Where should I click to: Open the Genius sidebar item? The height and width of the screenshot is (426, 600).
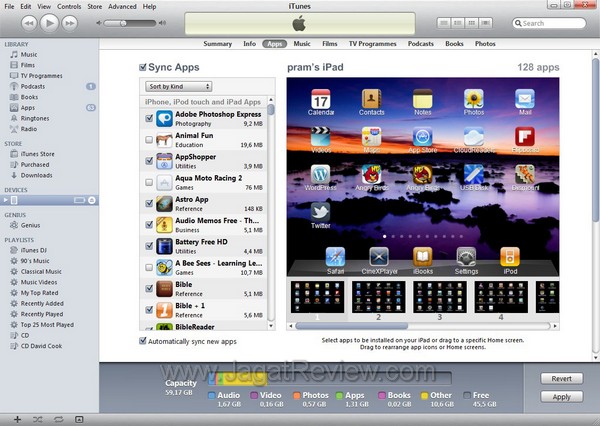pyautogui.click(x=30, y=225)
